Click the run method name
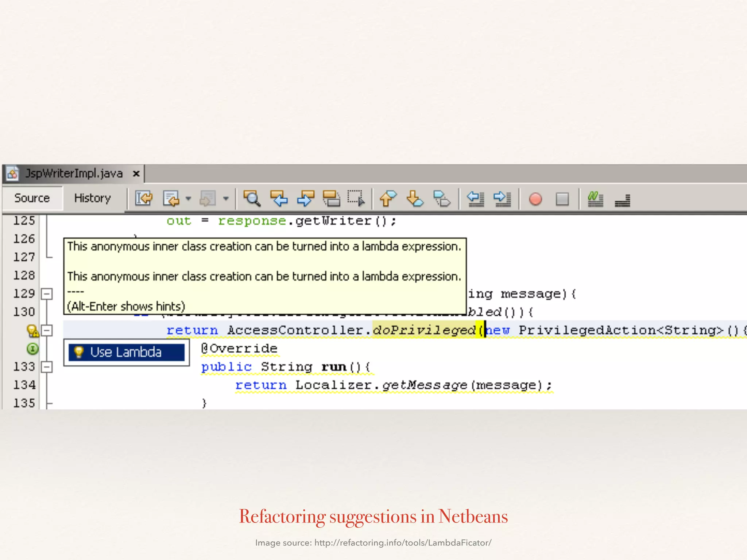The width and height of the screenshot is (747, 560). [x=334, y=367]
